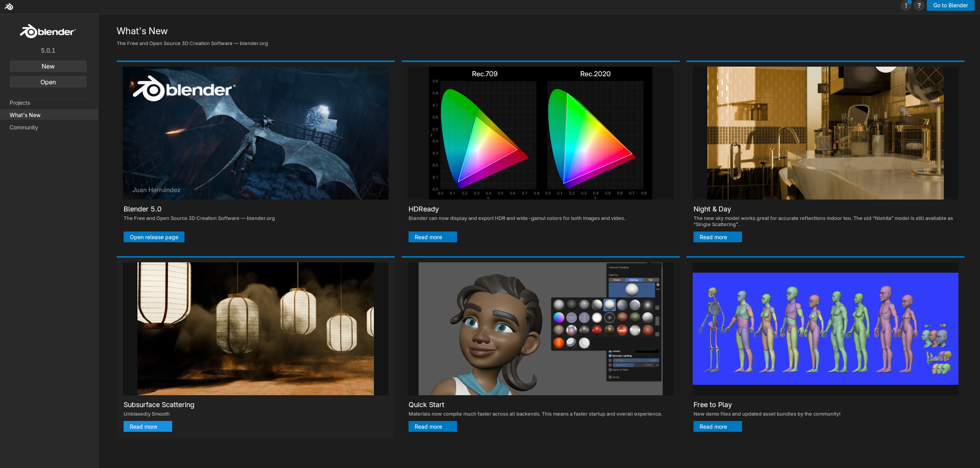Click the Open button in sidebar
Screen dimensions: 980x468
pos(48,82)
